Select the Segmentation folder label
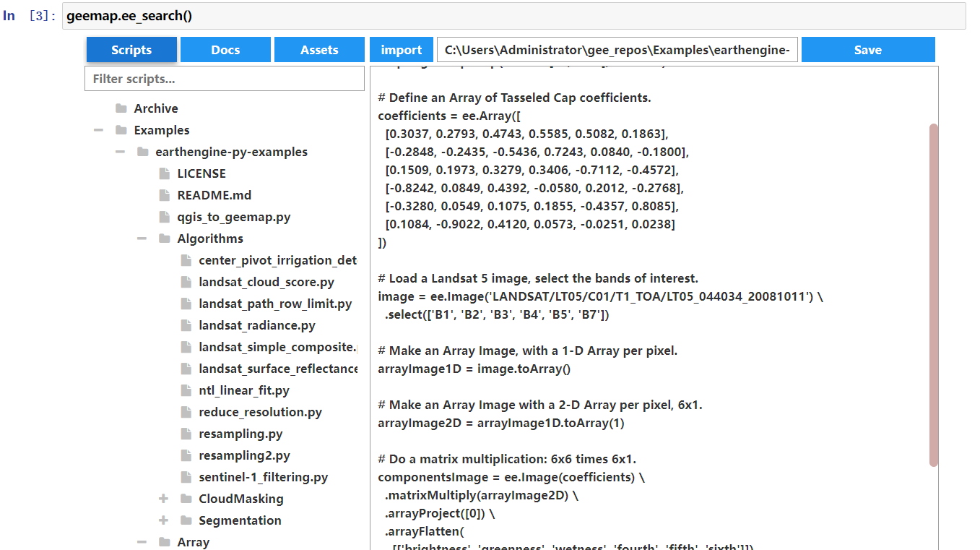This screenshot has width=980, height=550. click(240, 520)
